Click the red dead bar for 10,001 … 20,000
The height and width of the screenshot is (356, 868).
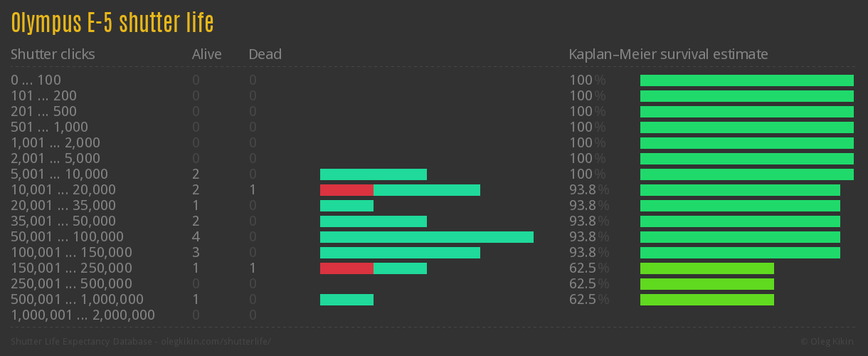[x=346, y=190]
